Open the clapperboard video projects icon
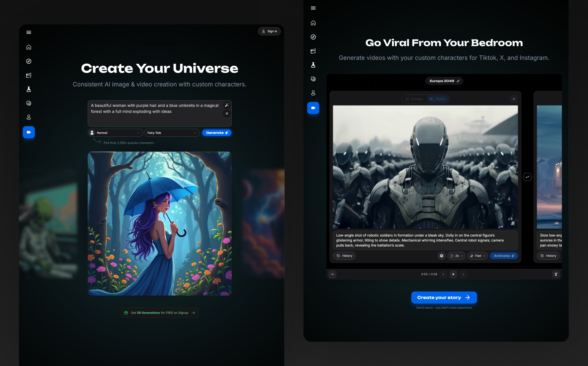The image size is (588, 366). coord(28,75)
